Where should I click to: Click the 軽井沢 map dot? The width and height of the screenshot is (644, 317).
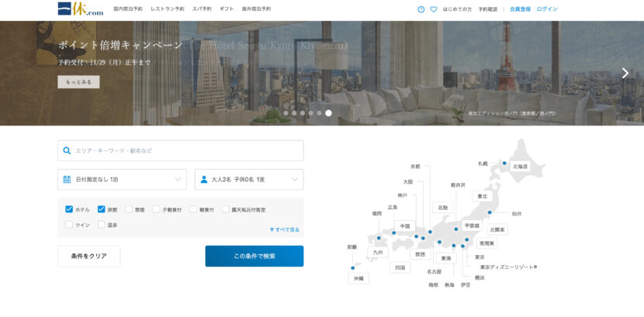[x=456, y=229]
